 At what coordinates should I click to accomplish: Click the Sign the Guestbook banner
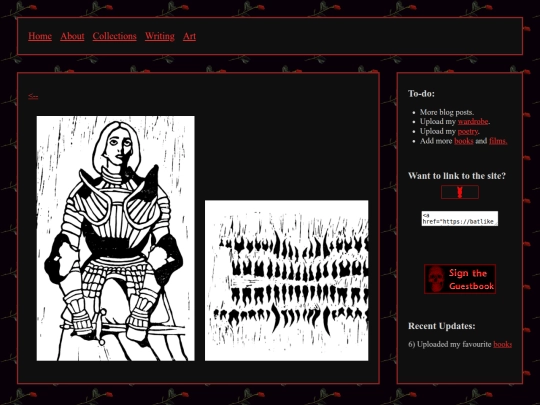(x=460, y=279)
